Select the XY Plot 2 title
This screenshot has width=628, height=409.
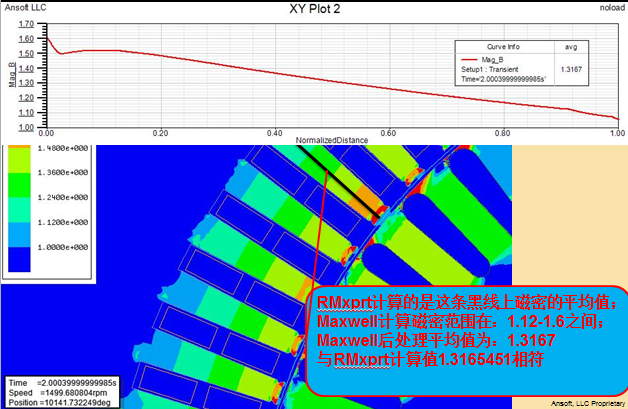pyautogui.click(x=314, y=9)
